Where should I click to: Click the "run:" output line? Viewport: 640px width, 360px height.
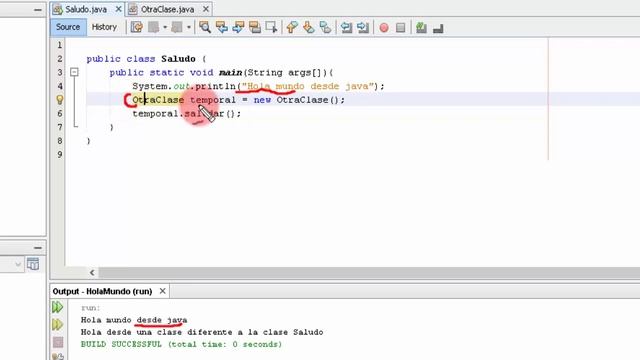(x=90, y=308)
